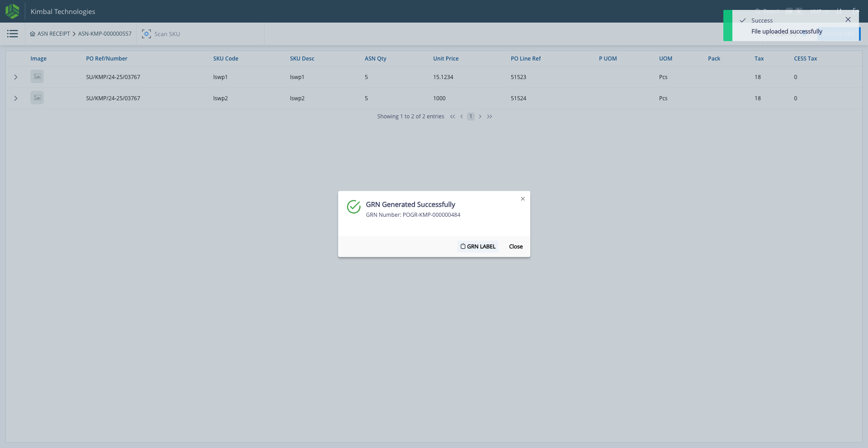
Task: Click the Tax column header
Action: point(759,59)
